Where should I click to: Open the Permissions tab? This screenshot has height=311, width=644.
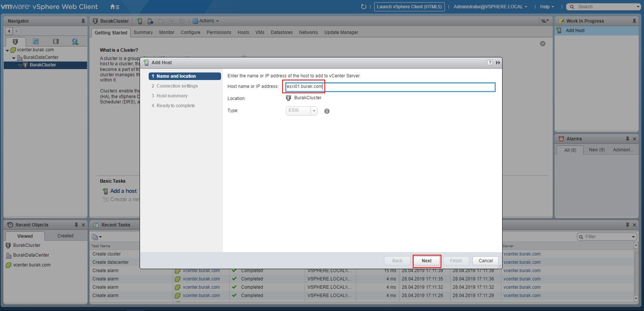219,32
